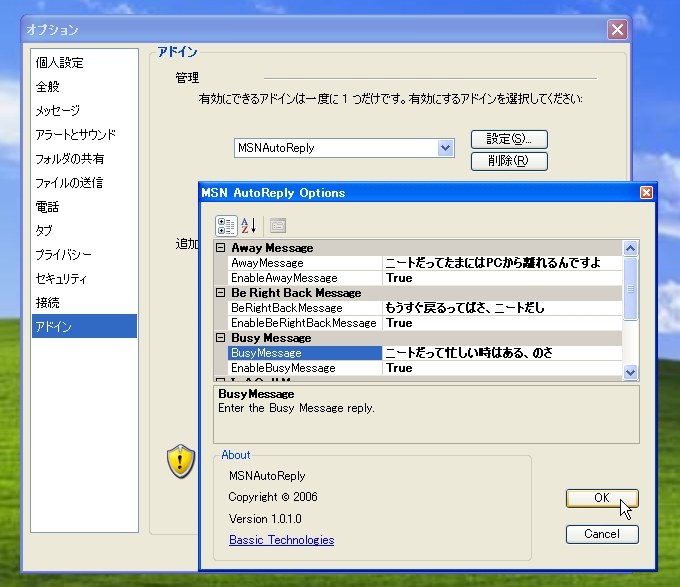680x587 pixels.
Task: Close the MSN AutoReply Options dialog
Action: click(x=646, y=192)
